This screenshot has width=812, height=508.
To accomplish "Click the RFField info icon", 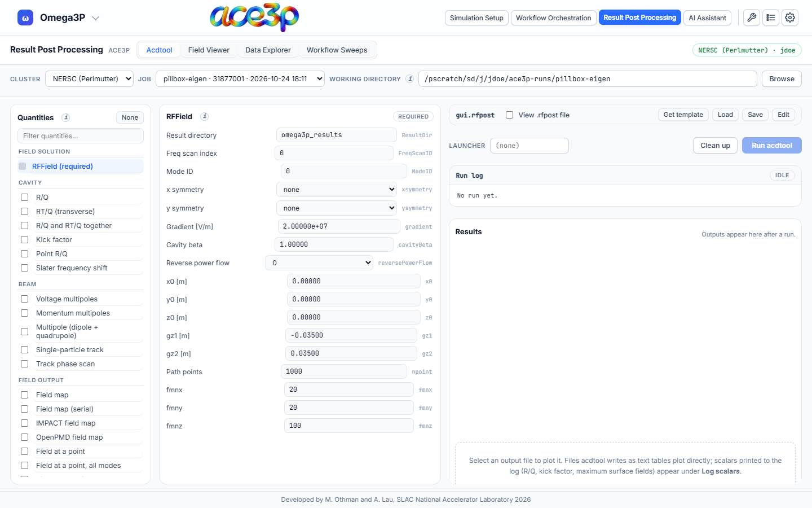I will coord(205,116).
